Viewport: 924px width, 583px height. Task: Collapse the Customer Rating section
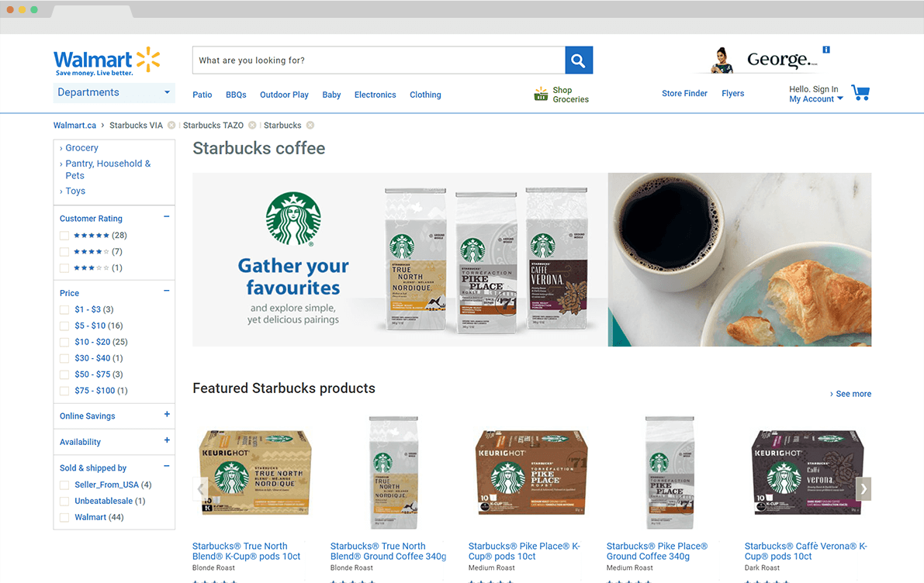coord(167,217)
